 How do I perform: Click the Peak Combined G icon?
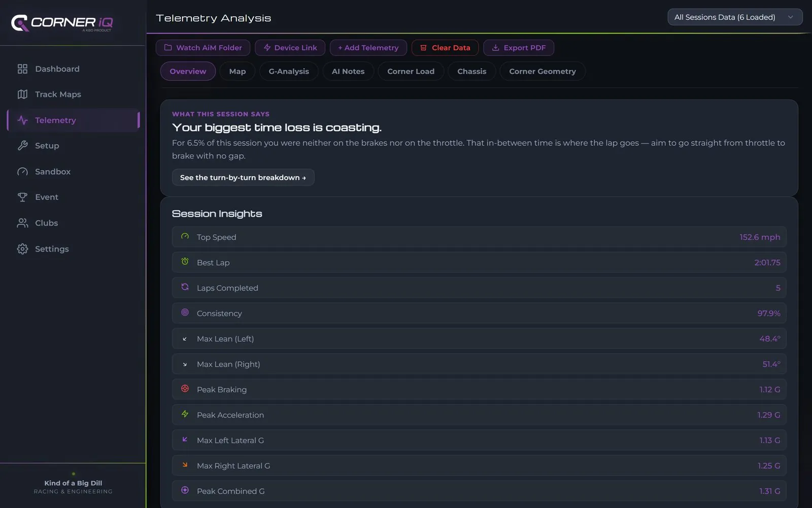(x=185, y=490)
